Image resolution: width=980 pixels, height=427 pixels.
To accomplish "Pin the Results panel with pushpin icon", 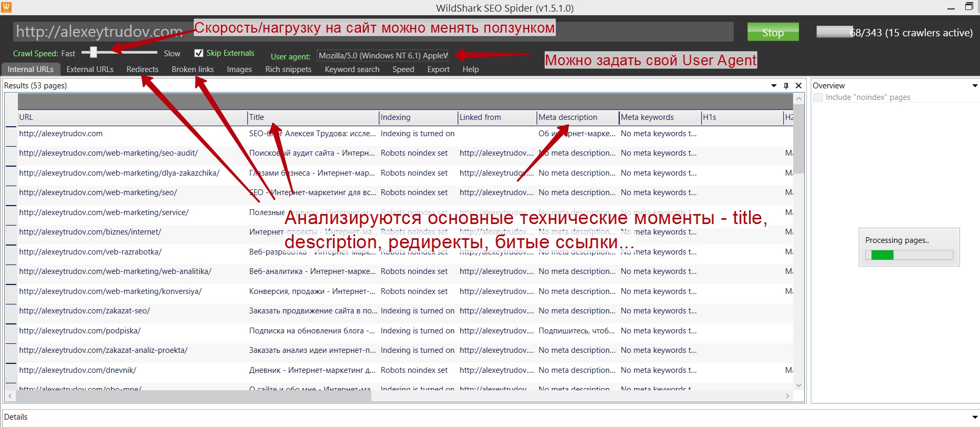I will click(786, 86).
